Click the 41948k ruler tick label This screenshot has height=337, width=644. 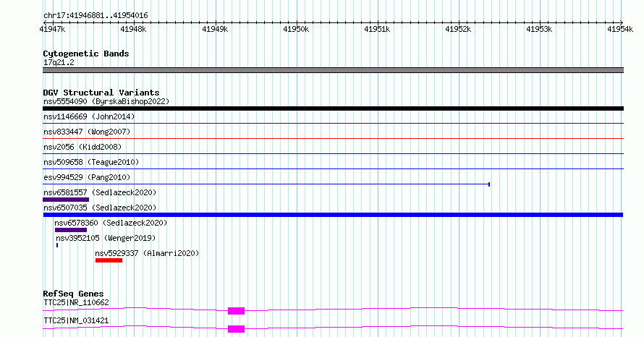point(133,29)
